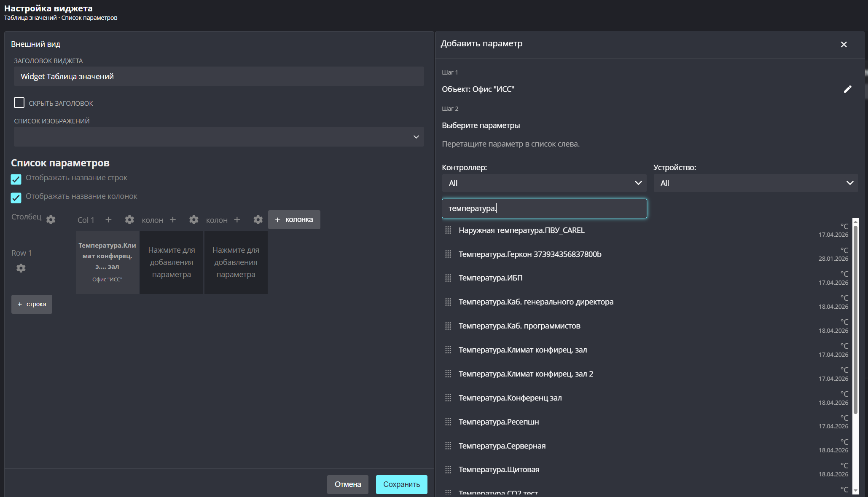Image resolution: width=868 pixels, height=497 pixels.
Task: Click the gear icon left of second колон
Action: [193, 219]
